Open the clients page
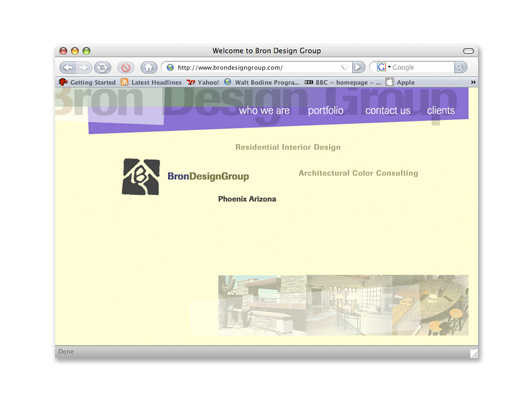The image size is (525, 394). [441, 110]
